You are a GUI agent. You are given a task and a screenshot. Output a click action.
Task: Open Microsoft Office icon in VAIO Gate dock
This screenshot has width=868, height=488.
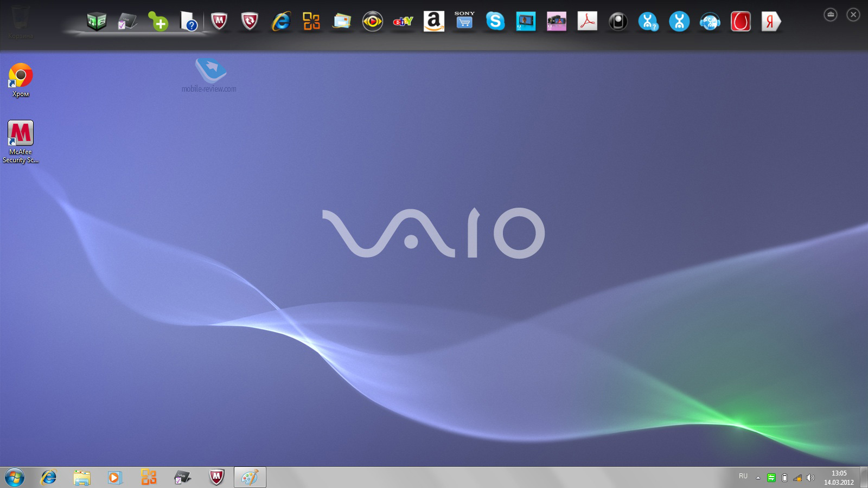[x=311, y=22]
